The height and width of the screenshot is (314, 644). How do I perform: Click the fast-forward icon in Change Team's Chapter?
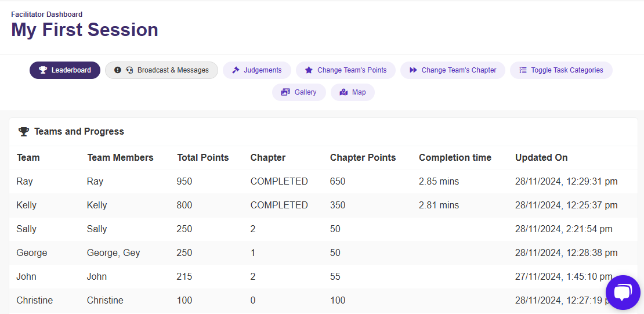click(413, 70)
